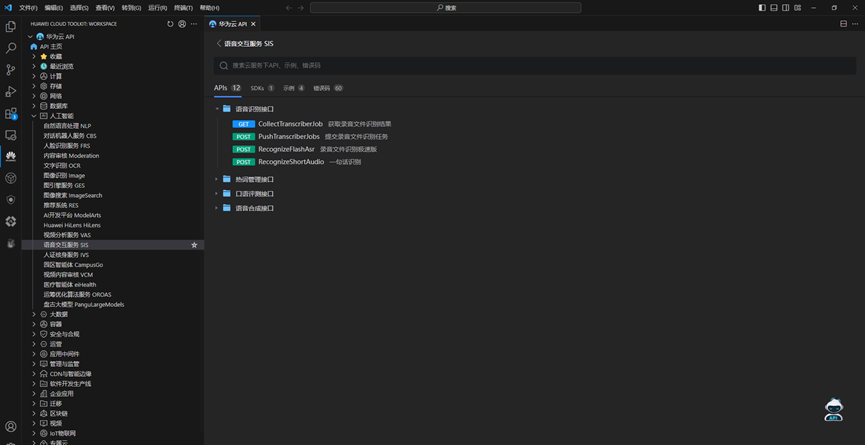The height and width of the screenshot is (445, 865).
Task: Select the APIs tab
Action: 227,88
